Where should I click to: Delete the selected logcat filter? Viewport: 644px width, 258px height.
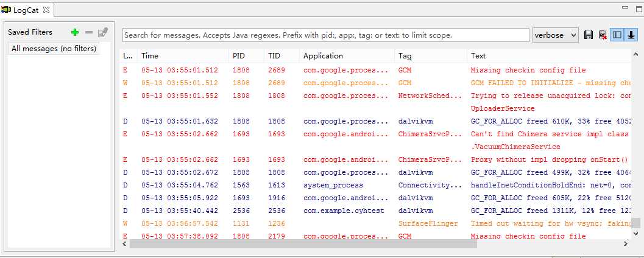(x=89, y=32)
